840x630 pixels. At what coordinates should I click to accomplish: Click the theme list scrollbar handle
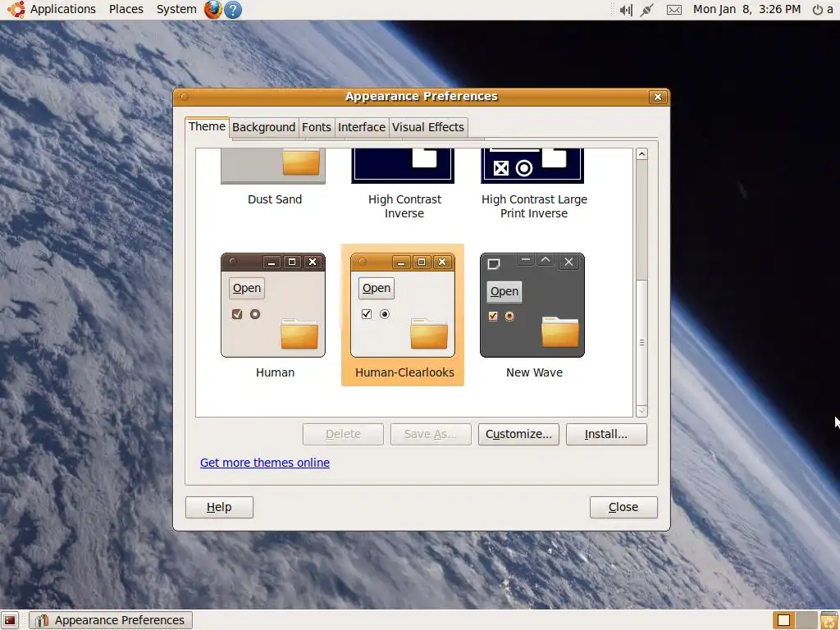(x=641, y=343)
